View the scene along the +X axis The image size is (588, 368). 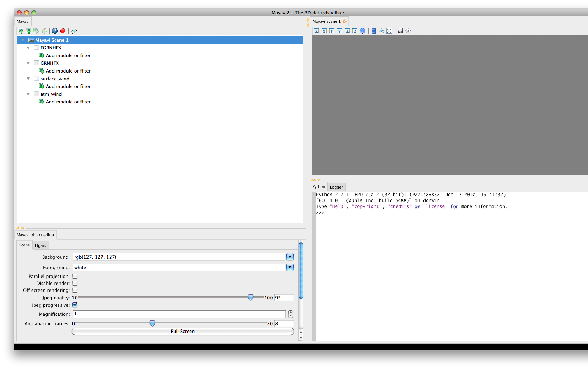[x=324, y=31]
